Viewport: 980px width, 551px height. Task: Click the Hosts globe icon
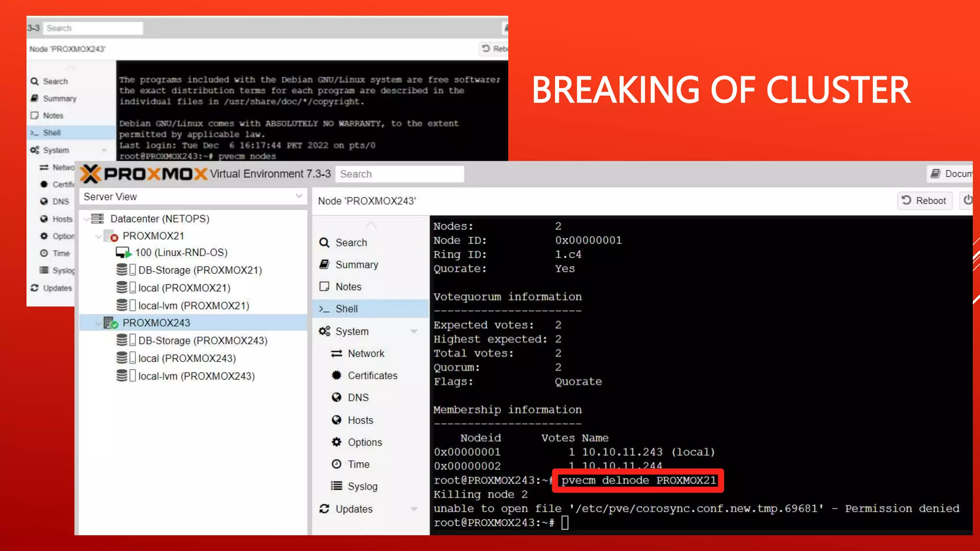pyautogui.click(x=337, y=420)
